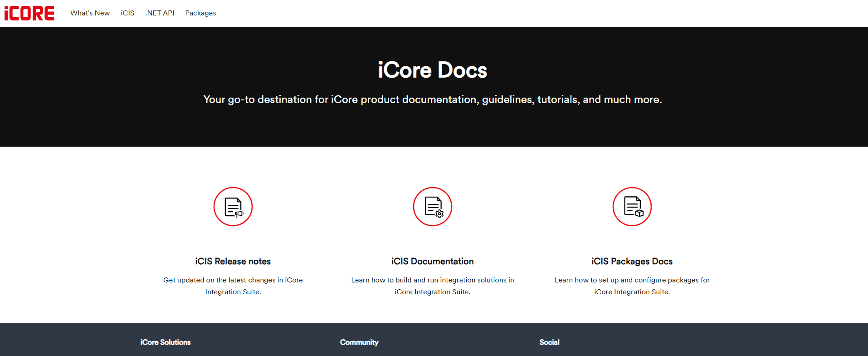Open the What's New menu item

[x=90, y=13]
